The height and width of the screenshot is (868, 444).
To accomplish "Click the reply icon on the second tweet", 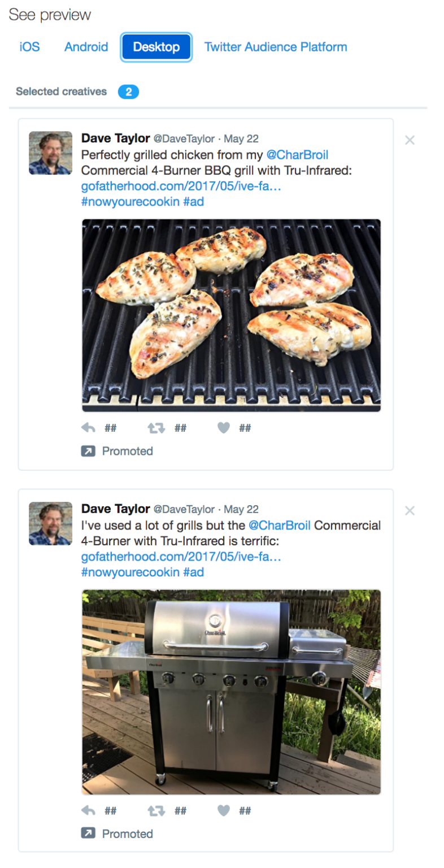I will (x=89, y=810).
